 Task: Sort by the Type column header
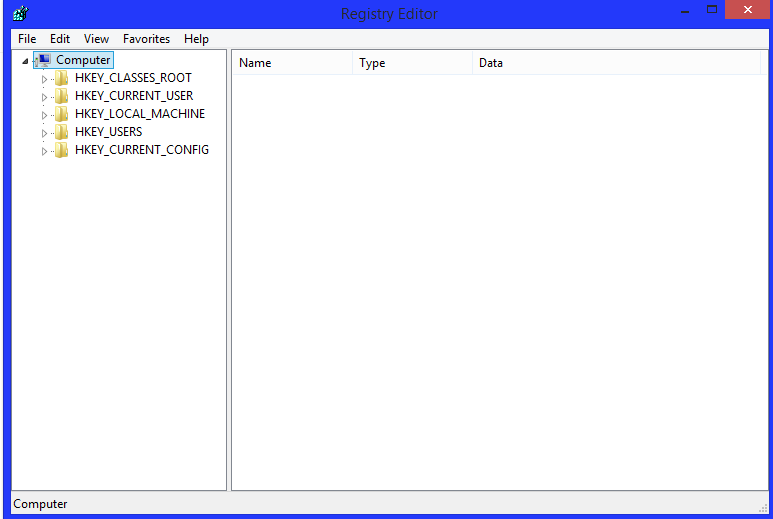click(413, 63)
